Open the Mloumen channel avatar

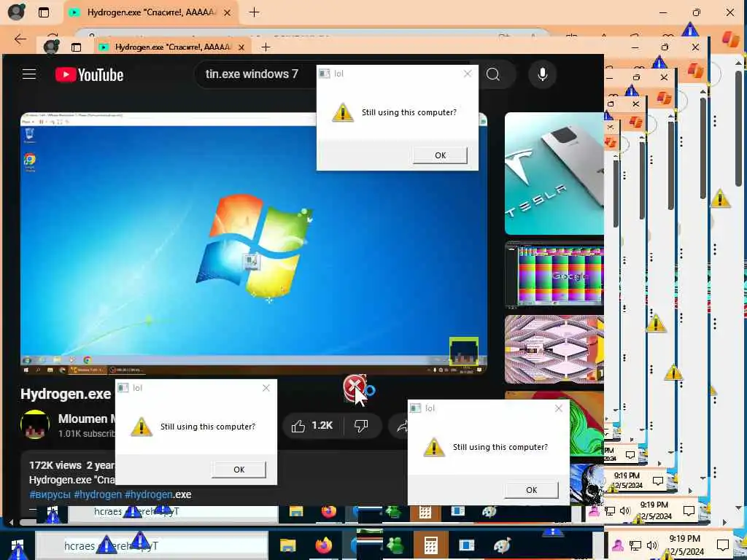tap(35, 424)
